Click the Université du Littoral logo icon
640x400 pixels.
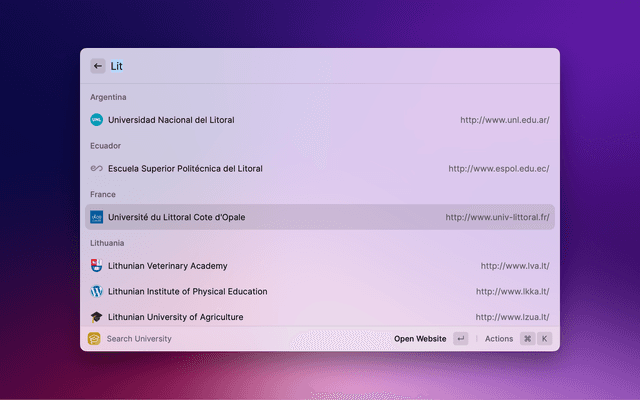coord(97,217)
